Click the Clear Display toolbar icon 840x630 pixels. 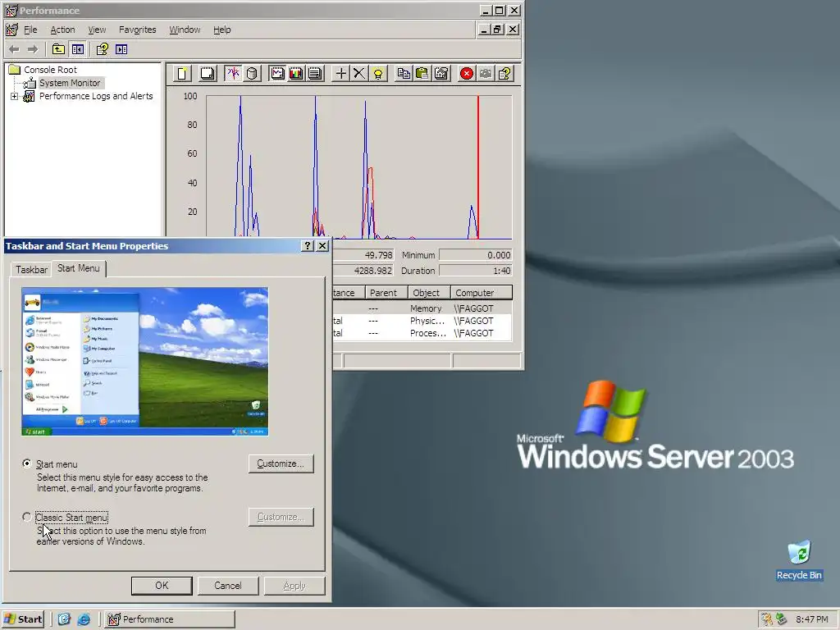tap(207, 73)
